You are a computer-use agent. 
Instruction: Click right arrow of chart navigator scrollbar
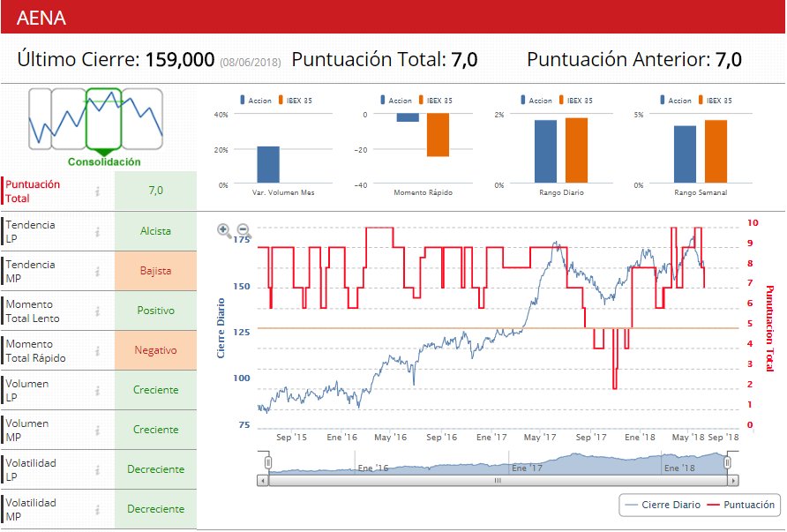[x=733, y=481]
